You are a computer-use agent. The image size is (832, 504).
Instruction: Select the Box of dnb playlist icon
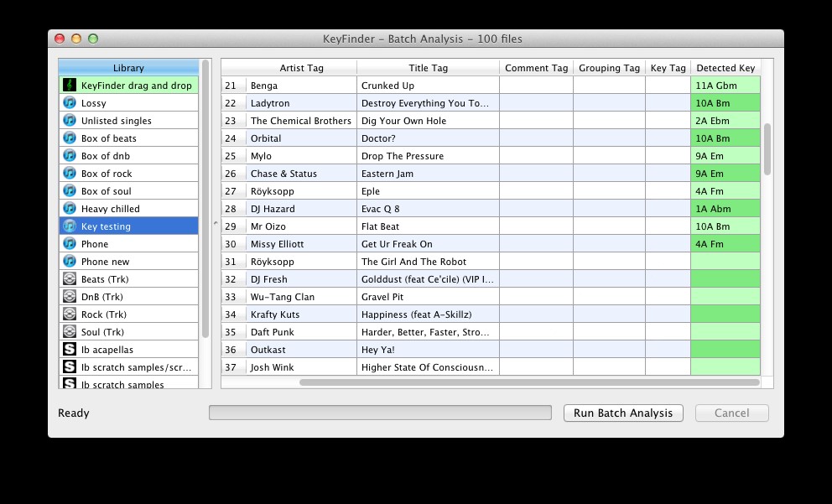click(70, 156)
